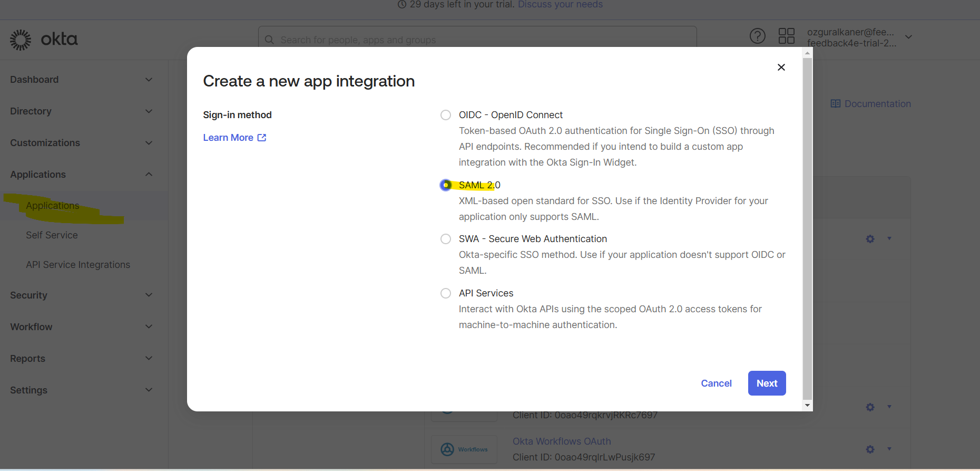Click the Cancel link
980x471 pixels.
[716, 383]
